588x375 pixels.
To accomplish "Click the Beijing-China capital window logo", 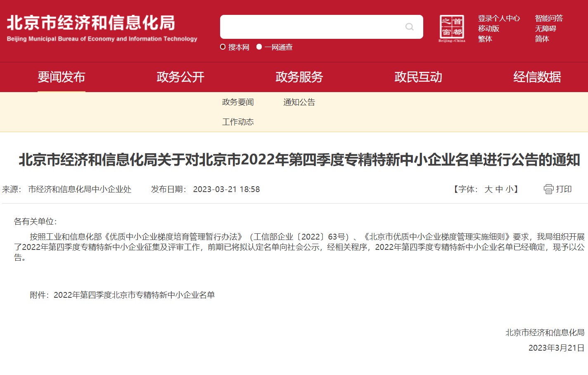I will (452, 28).
